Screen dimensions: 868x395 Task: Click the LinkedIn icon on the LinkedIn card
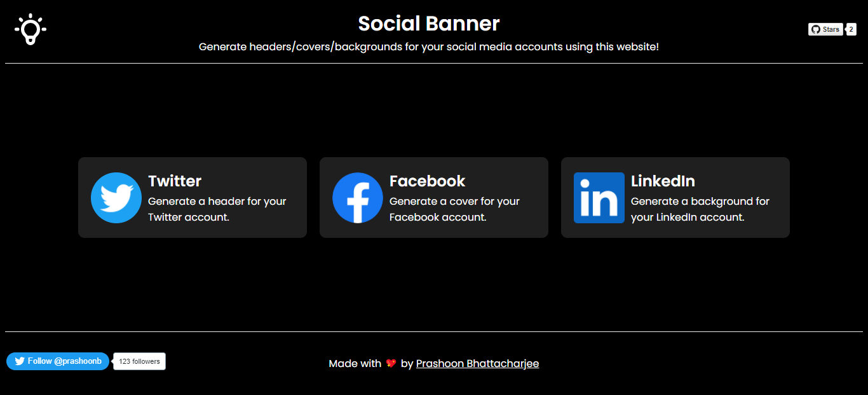(x=599, y=198)
